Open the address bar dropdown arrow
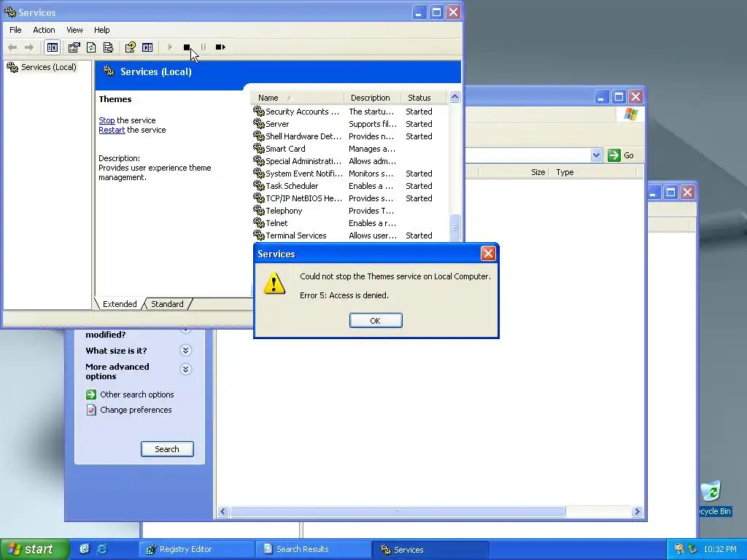The width and height of the screenshot is (747, 560). pos(596,155)
